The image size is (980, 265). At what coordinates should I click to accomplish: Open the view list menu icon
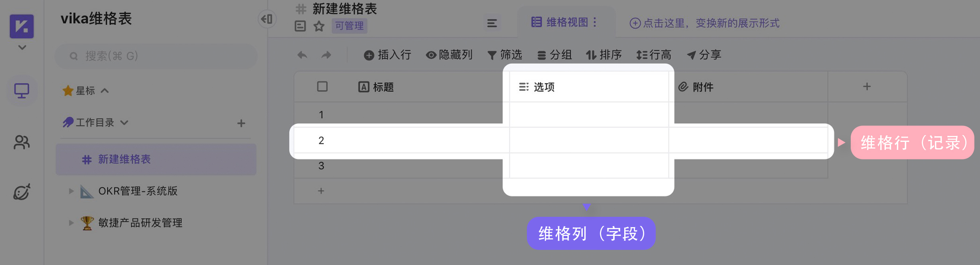pyautogui.click(x=492, y=24)
